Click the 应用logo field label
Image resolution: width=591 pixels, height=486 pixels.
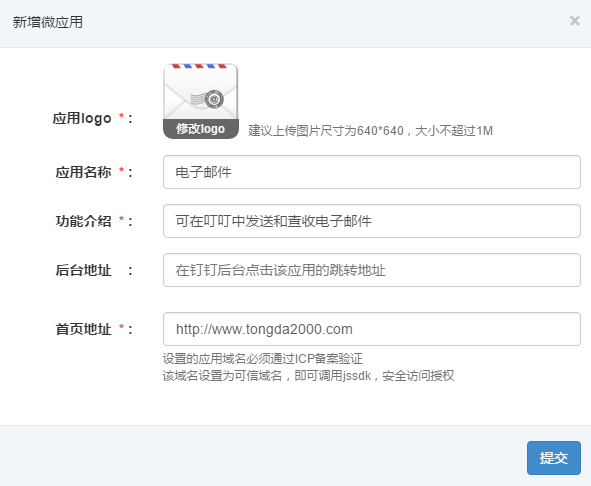point(82,118)
